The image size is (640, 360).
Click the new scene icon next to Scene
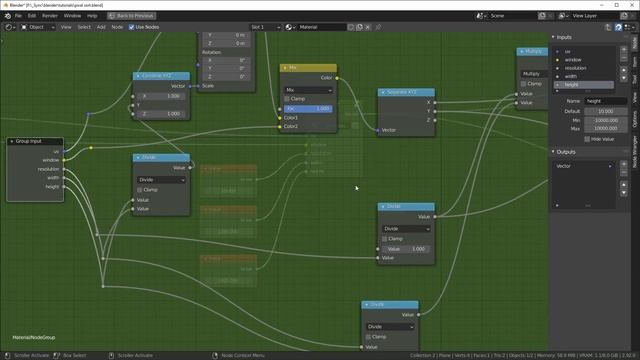(542, 16)
